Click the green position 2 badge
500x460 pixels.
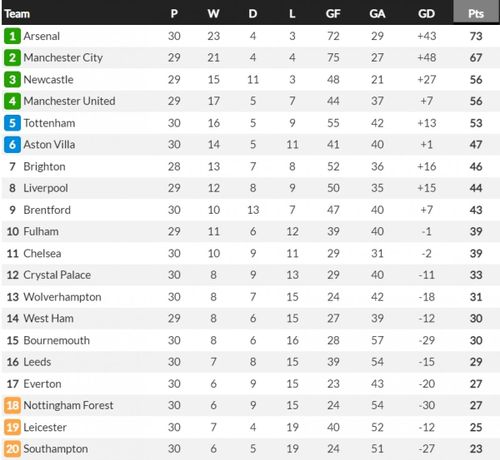pyautogui.click(x=12, y=58)
